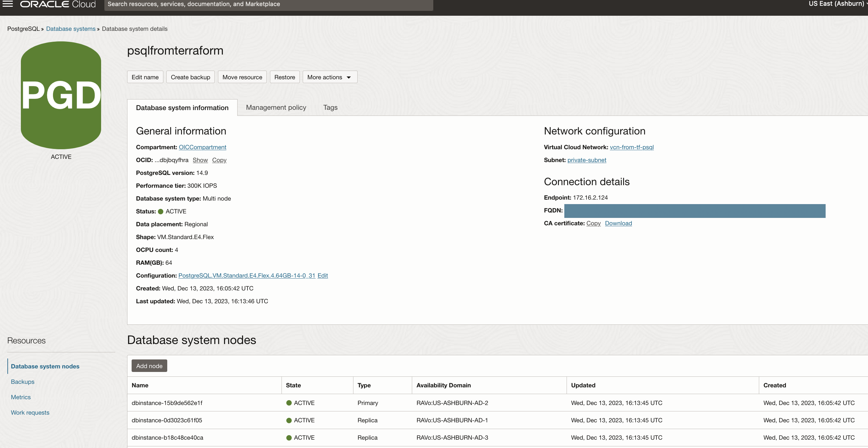
Task: Click the Create backup button
Action: click(x=190, y=77)
